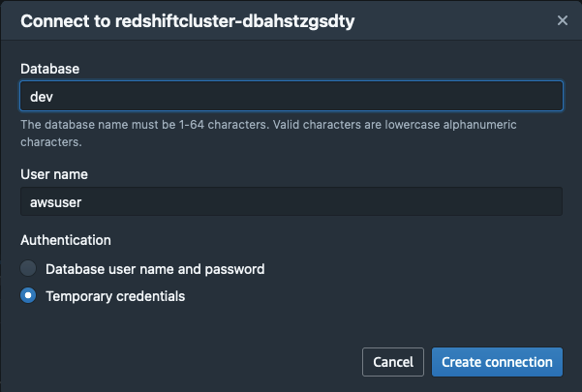582x392 pixels.
Task: Click the Authentication section heading
Action: click(66, 240)
